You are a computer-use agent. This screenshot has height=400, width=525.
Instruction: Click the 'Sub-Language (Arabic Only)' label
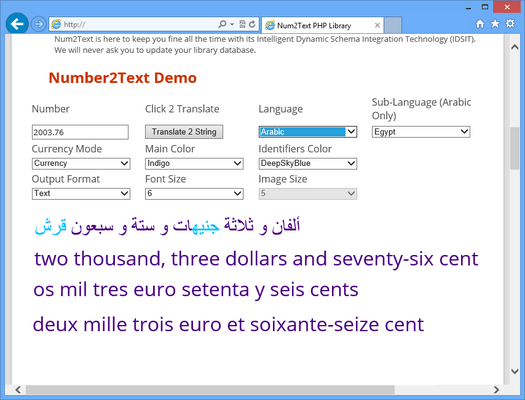tap(422, 109)
